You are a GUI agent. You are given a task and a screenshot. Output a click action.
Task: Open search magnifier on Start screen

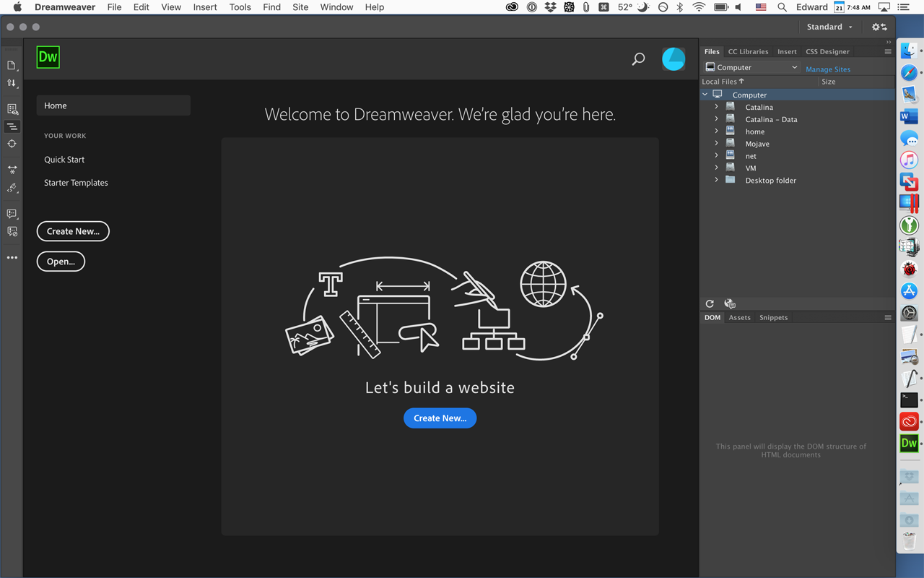tap(638, 59)
